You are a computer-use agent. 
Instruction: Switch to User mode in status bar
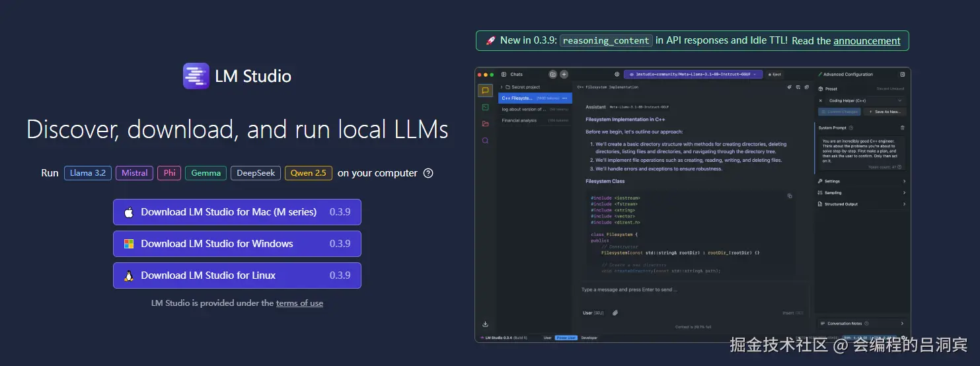click(x=547, y=338)
